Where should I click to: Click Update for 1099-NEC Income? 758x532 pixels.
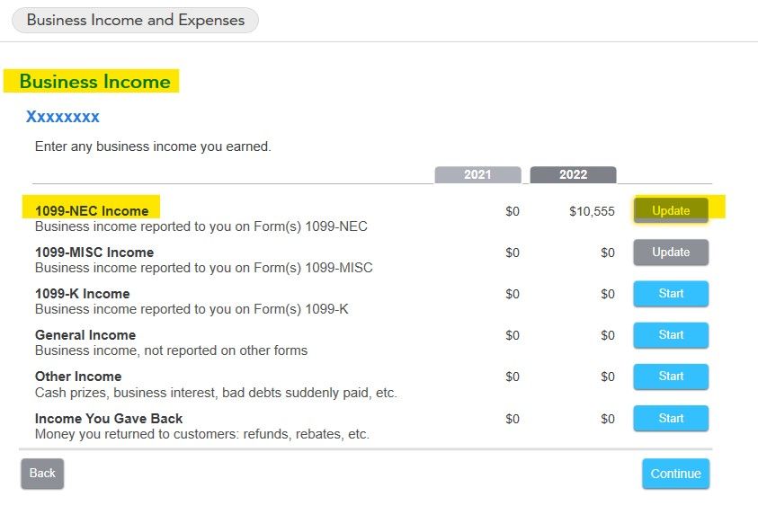[671, 210]
